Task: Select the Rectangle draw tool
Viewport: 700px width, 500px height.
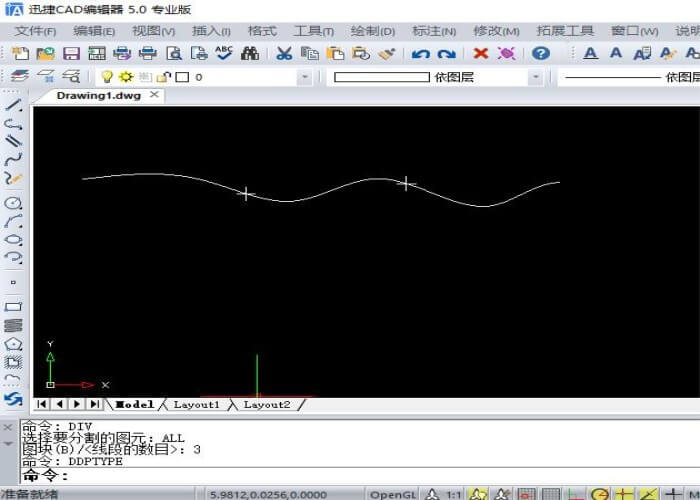Action: coord(14,307)
